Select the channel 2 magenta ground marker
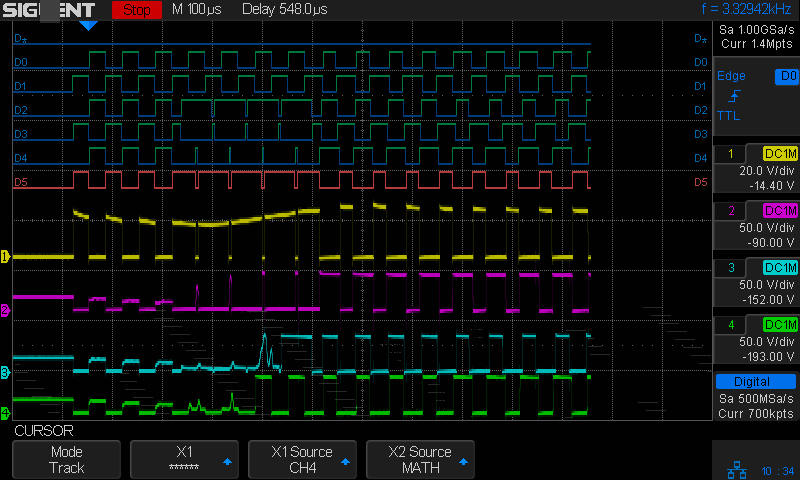The width and height of the screenshot is (800, 480). [x=5, y=310]
